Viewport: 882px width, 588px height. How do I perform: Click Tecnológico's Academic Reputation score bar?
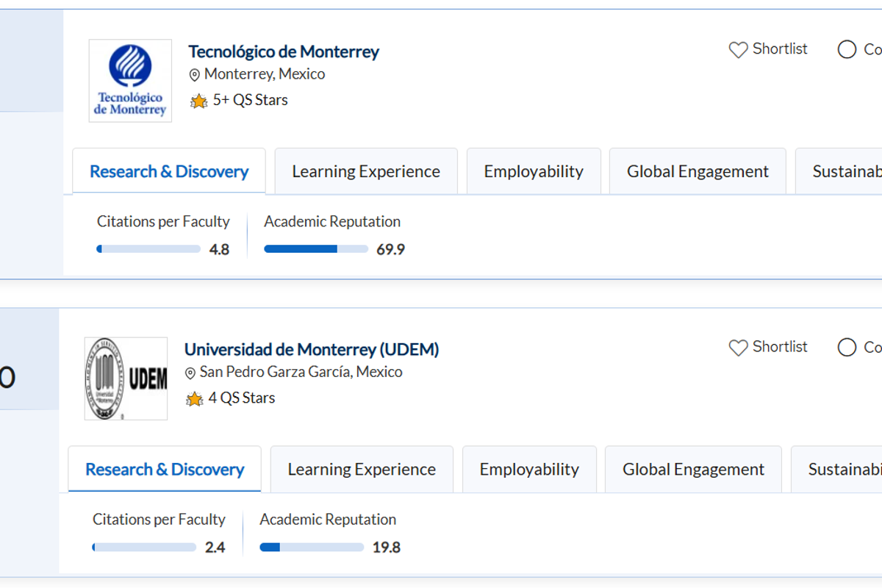point(316,250)
